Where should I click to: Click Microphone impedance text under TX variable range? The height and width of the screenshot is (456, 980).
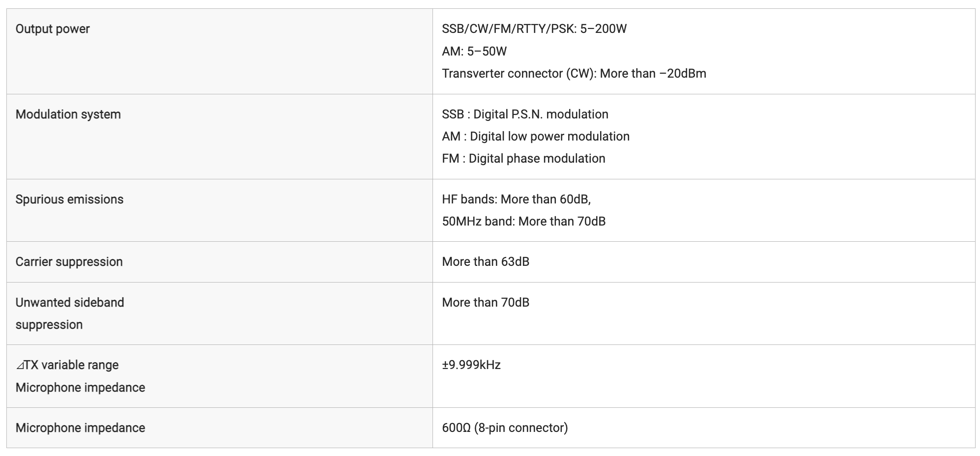point(80,387)
